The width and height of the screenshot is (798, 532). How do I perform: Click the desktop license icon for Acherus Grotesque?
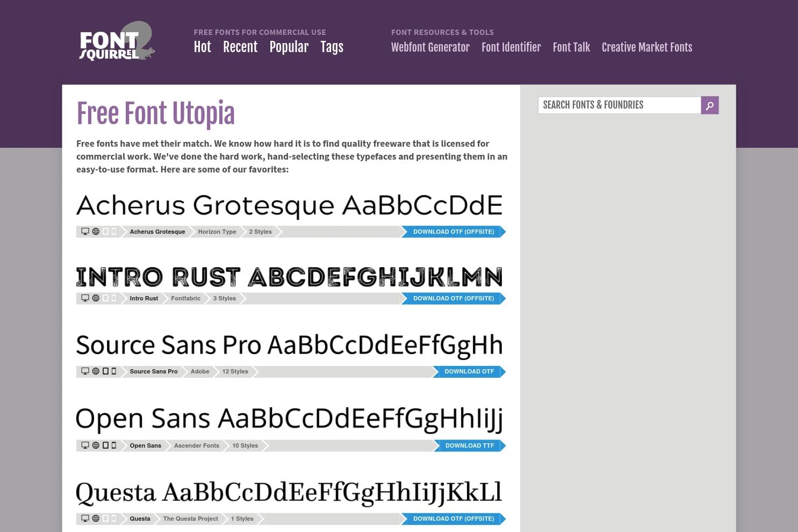click(85, 231)
